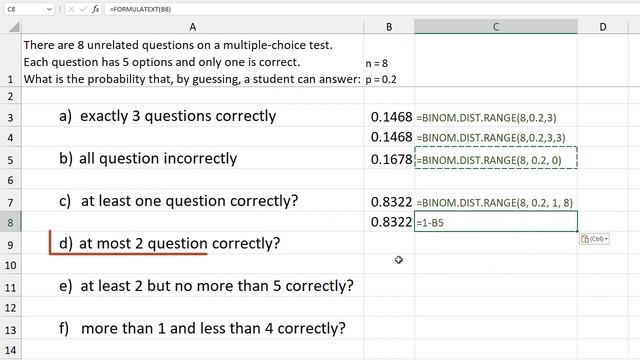Click the formula bar with =FORMULATEXT(B8)

[371, 9]
